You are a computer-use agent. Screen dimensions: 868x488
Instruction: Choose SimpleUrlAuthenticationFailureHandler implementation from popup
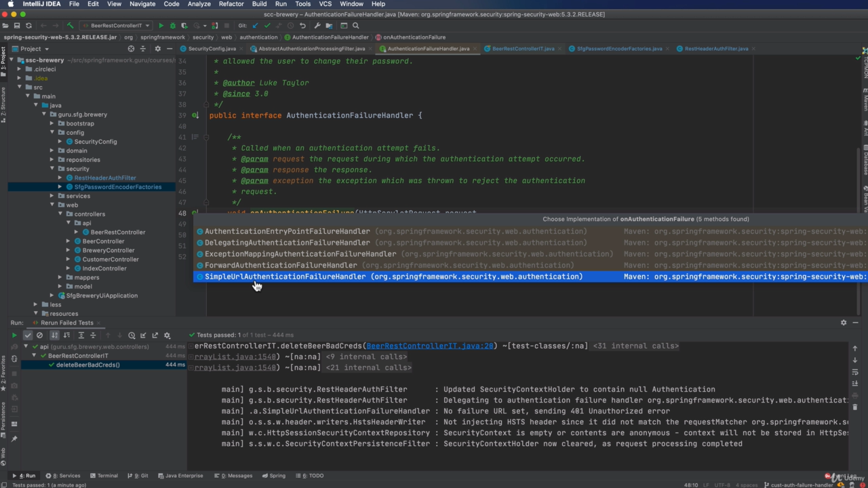pyautogui.click(x=285, y=277)
